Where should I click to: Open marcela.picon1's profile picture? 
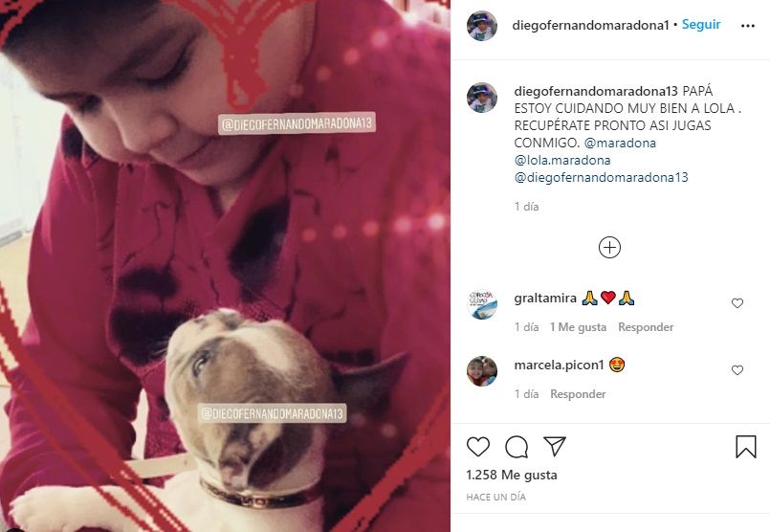click(x=482, y=371)
